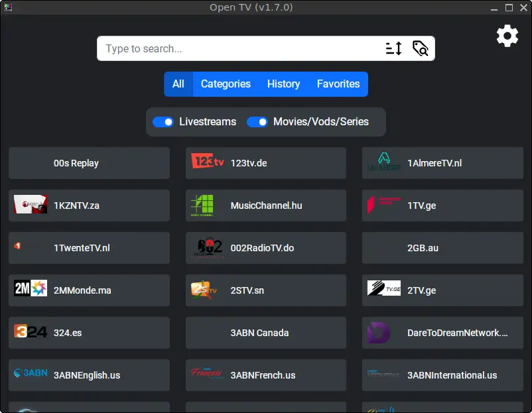Click the MusicChannel.hu green logo

click(202, 206)
